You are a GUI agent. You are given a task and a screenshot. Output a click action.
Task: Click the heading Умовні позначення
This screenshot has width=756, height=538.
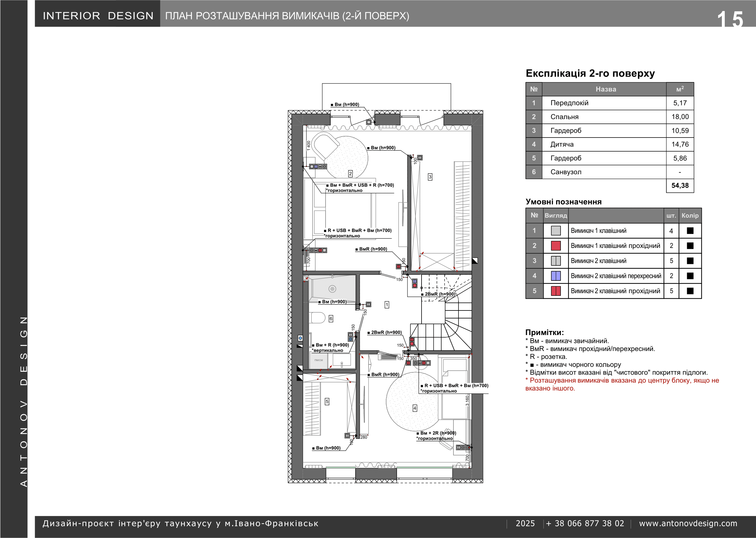click(563, 202)
